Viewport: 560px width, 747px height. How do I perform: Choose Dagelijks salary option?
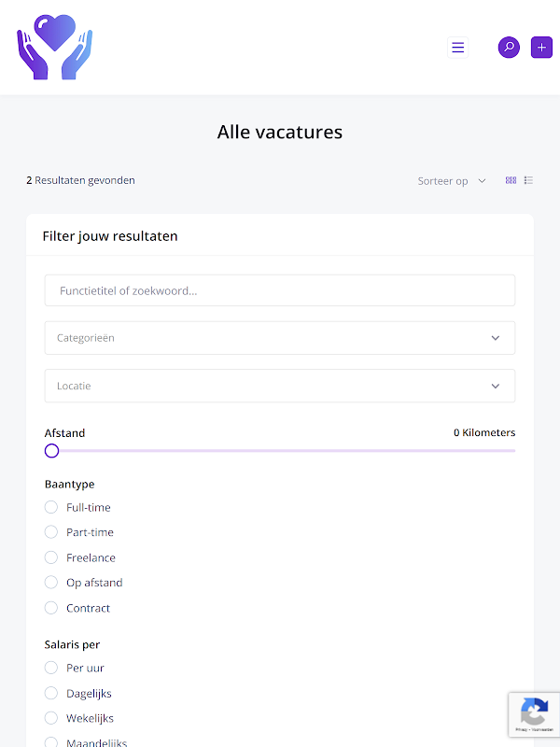click(51, 693)
